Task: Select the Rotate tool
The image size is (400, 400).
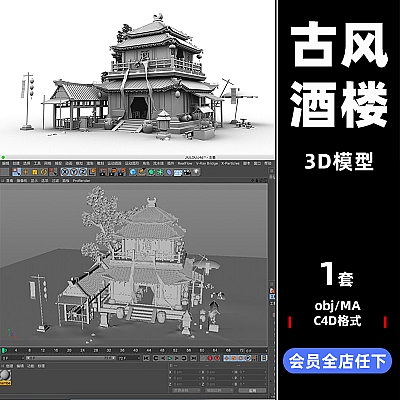Action: (x=44, y=172)
